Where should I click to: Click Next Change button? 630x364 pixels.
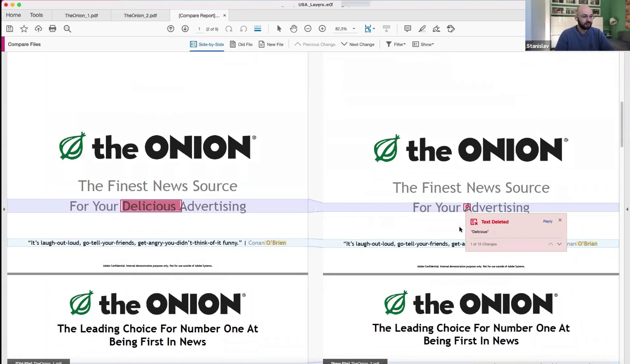[x=358, y=44]
